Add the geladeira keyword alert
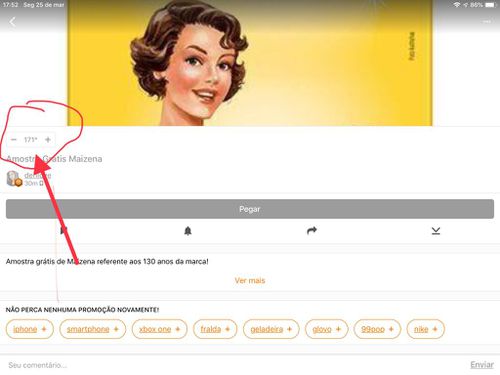Image resolution: width=500 pixels, height=375 pixels. coord(271,329)
